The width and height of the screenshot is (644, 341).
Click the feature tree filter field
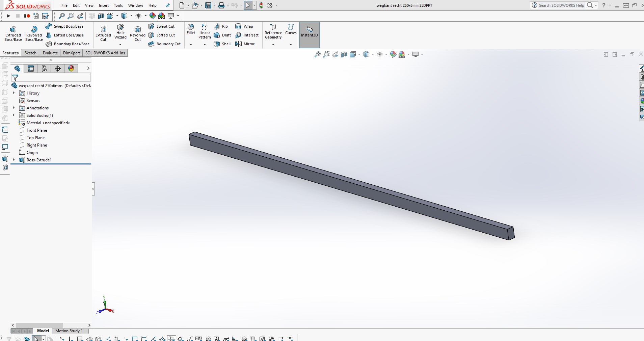(x=51, y=78)
